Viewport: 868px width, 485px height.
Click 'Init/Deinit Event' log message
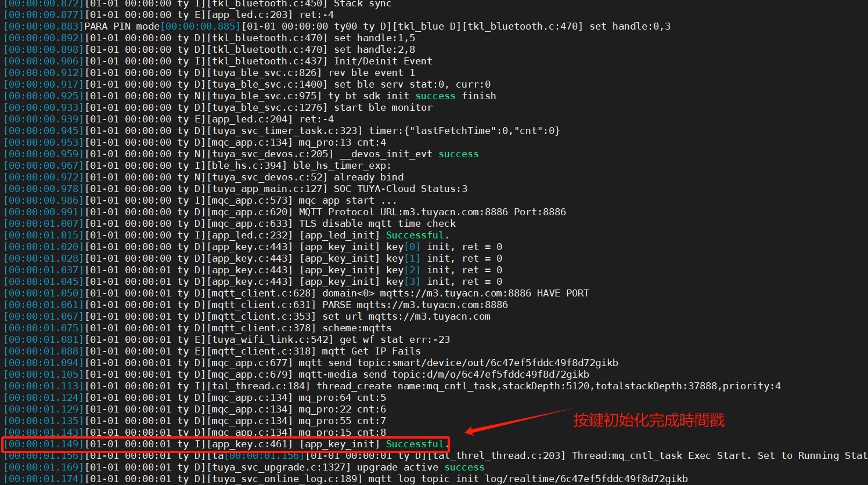[x=383, y=61]
